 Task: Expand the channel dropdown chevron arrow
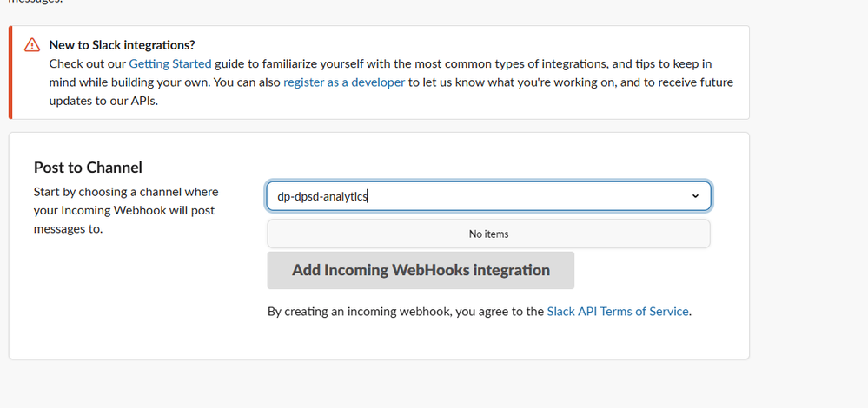[695, 196]
